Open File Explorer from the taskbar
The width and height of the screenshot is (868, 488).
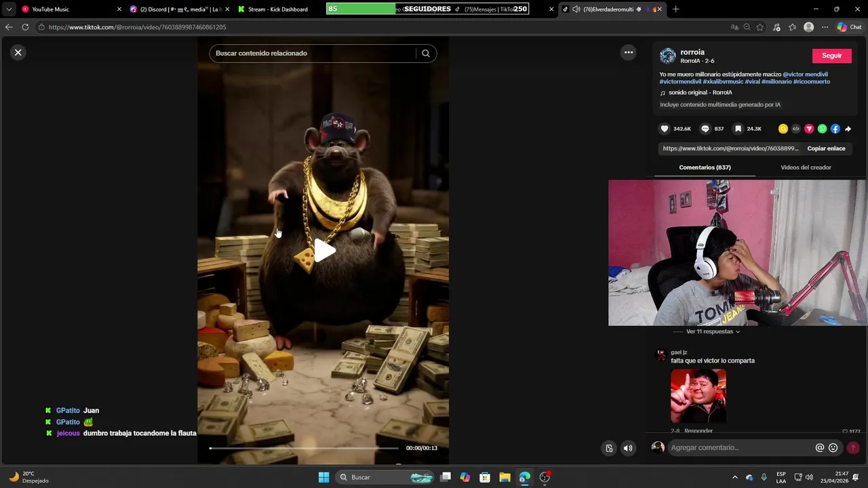[505, 477]
